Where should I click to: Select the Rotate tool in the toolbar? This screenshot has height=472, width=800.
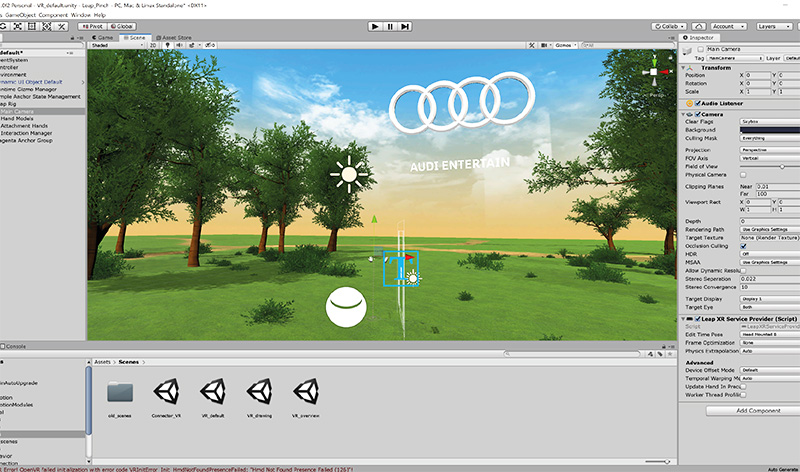[x=4, y=26]
